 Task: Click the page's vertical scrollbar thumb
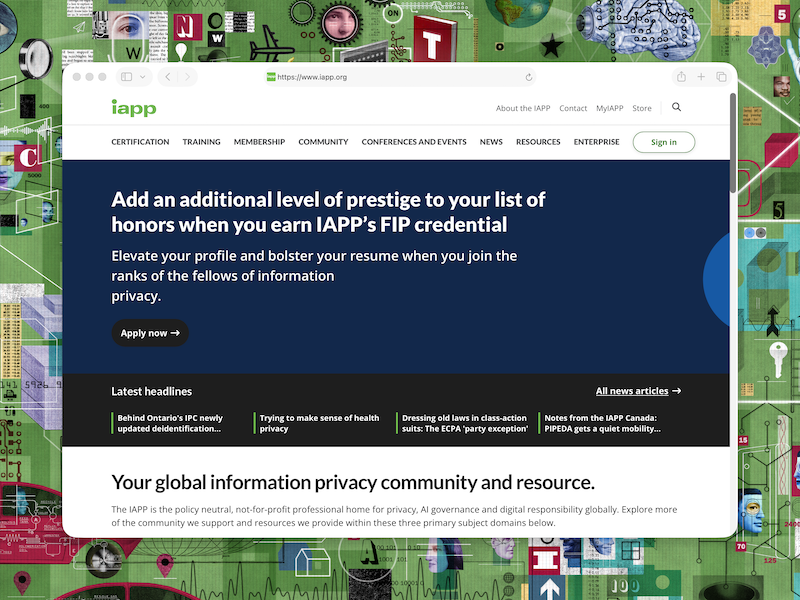pyautogui.click(x=733, y=143)
